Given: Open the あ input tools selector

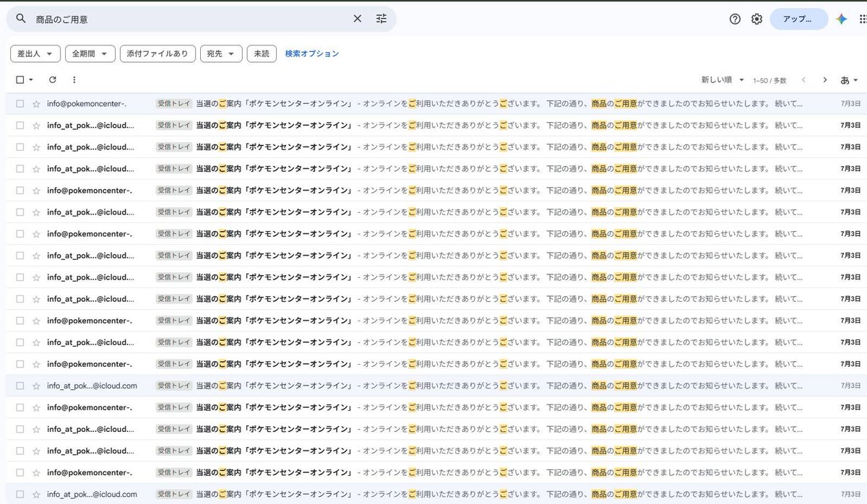Looking at the screenshot, I should (849, 80).
